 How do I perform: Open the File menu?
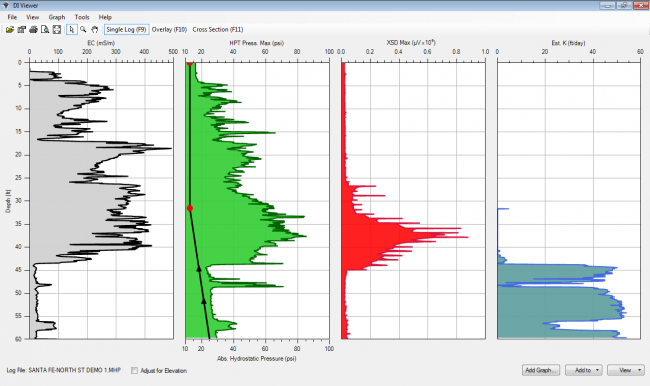[x=12, y=17]
